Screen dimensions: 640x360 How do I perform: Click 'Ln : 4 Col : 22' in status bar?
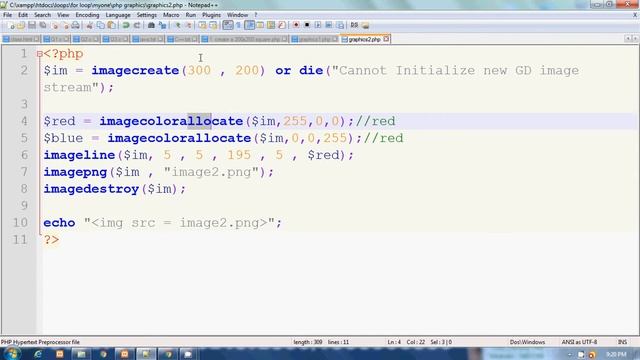tap(406, 342)
